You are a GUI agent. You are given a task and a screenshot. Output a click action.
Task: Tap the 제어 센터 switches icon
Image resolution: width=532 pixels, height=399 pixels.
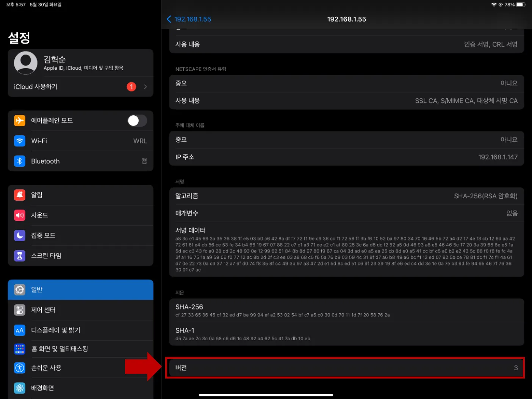[x=20, y=310]
